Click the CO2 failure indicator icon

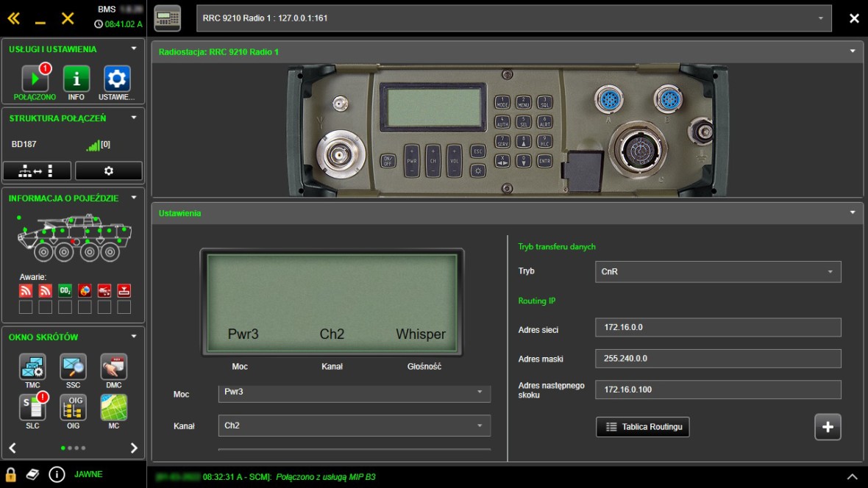pyautogui.click(x=65, y=290)
